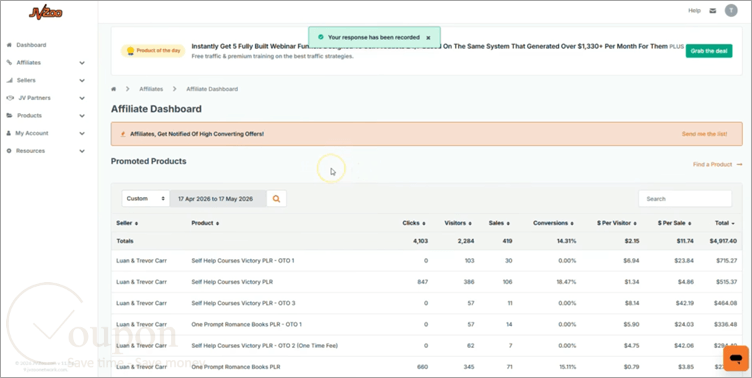Click the Product of the day badge
This screenshot has height=378, width=752.
[x=153, y=50]
